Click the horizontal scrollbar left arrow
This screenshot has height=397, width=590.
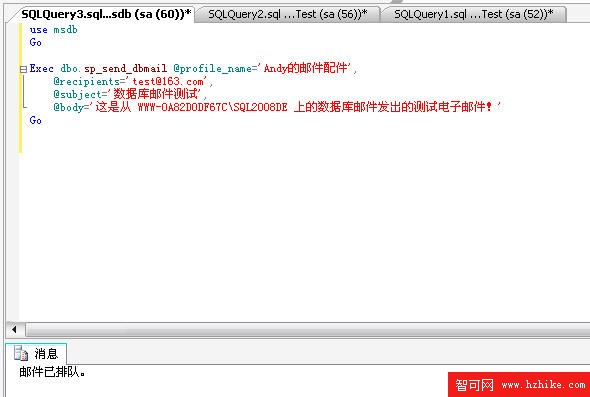coord(14,330)
